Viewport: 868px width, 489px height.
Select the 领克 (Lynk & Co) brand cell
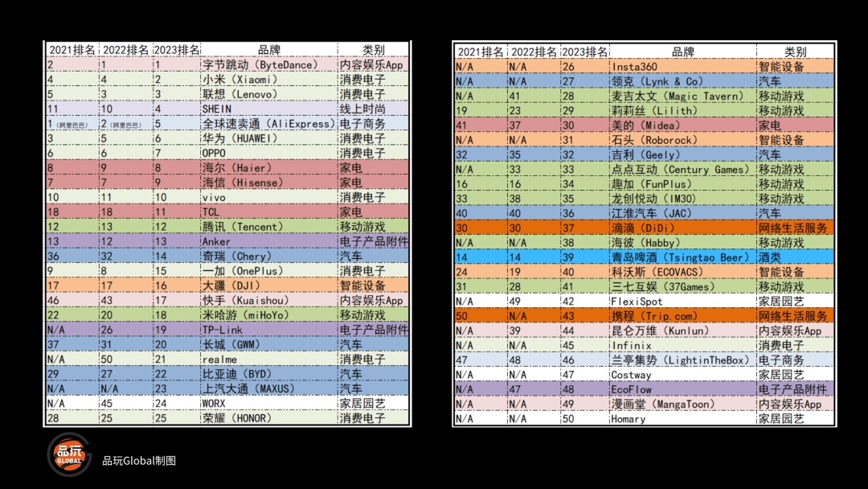682,81
